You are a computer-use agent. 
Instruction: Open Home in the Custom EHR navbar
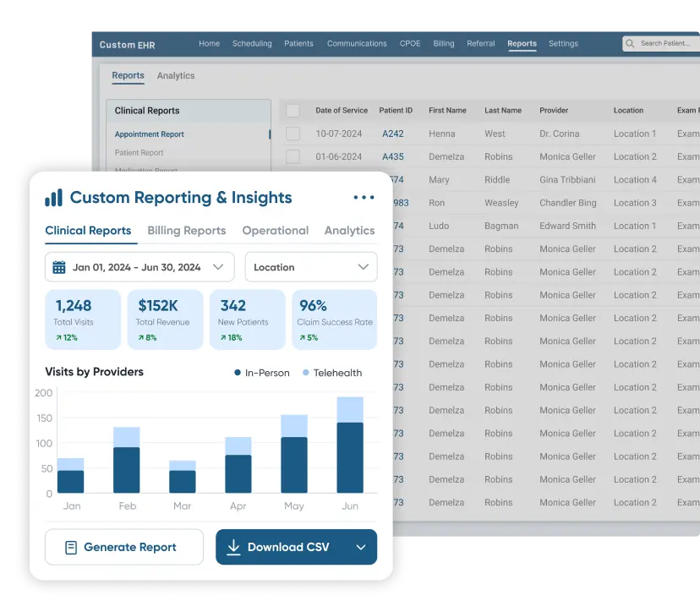[x=210, y=43]
